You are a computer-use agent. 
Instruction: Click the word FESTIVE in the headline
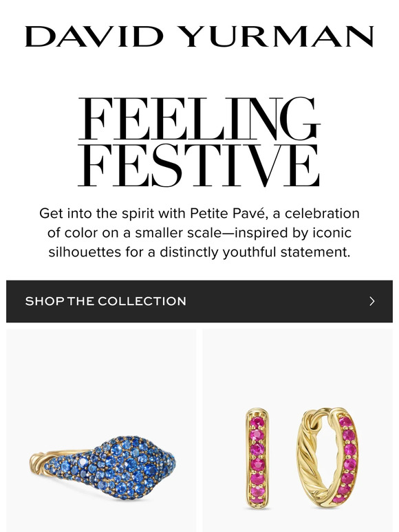(x=199, y=165)
